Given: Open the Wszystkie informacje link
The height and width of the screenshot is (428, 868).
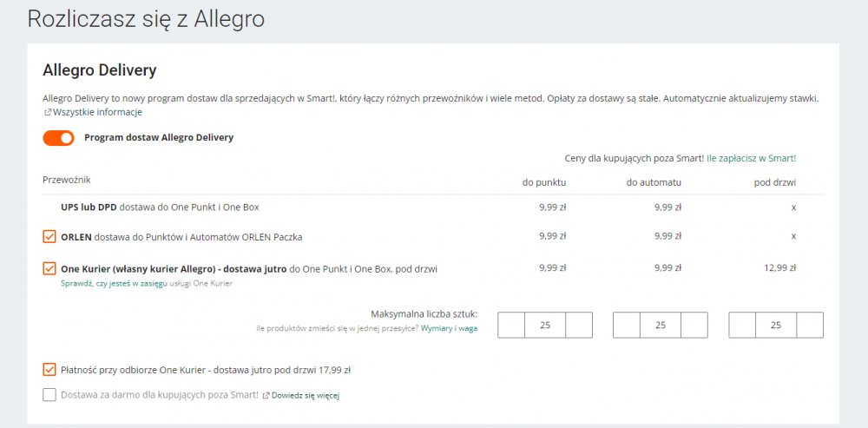Looking at the screenshot, I should 97,112.
